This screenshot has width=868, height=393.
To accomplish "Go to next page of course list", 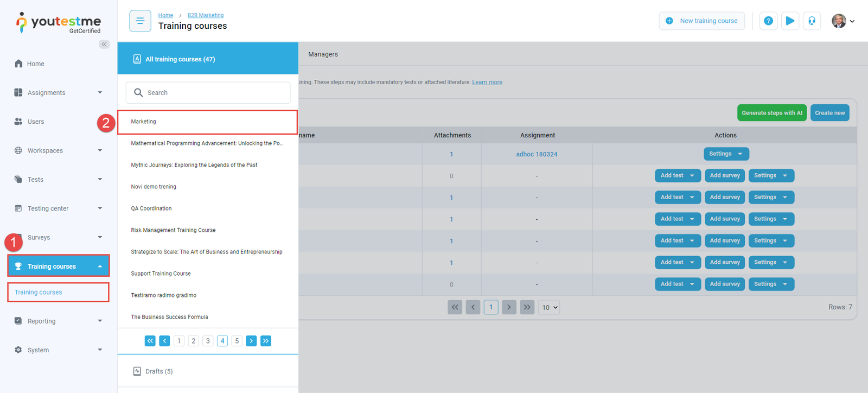I will 251,341.
